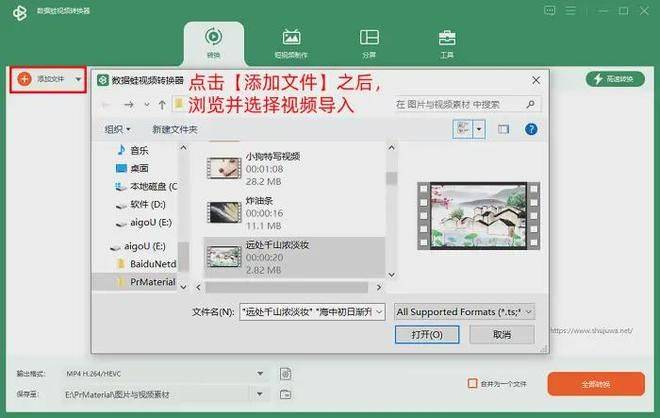
Task: Click navigation tree scroll-down arrow
Action: 183,287
